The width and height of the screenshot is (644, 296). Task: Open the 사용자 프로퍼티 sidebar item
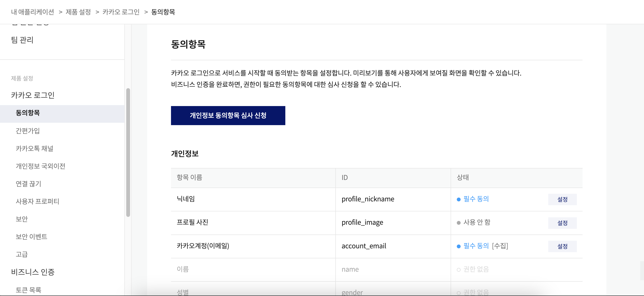37,201
